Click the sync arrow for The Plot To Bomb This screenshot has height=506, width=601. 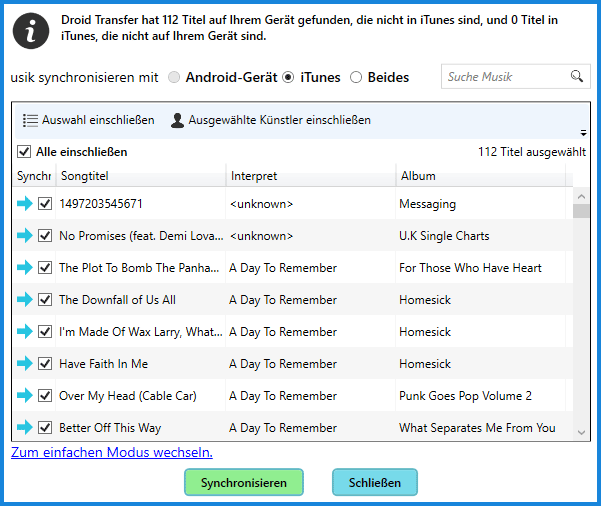coord(25,268)
